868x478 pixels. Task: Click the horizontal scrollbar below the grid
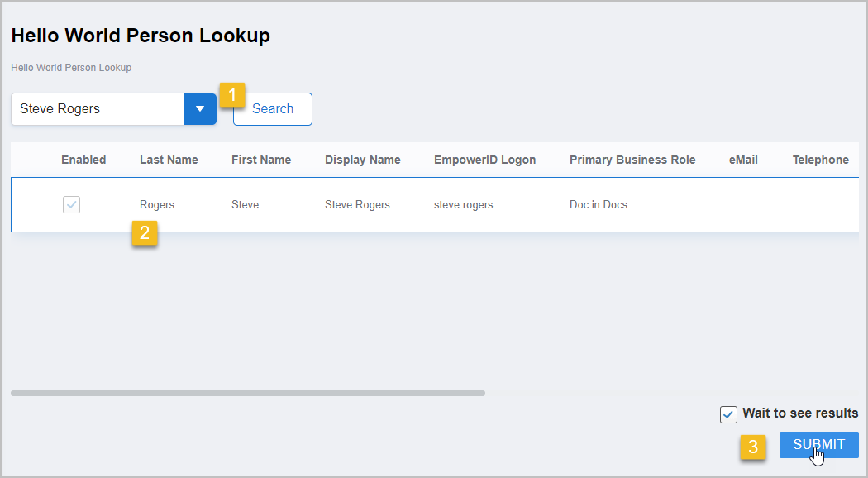coord(248,393)
